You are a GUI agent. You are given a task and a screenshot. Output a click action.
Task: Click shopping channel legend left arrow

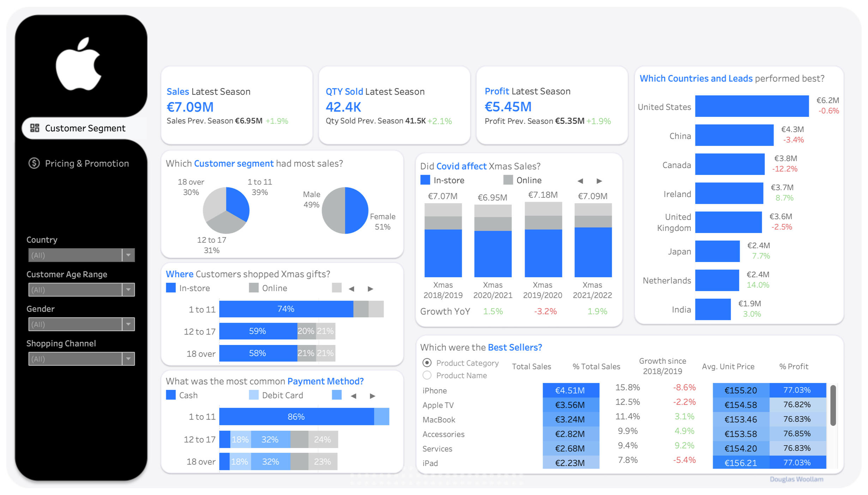(x=351, y=289)
